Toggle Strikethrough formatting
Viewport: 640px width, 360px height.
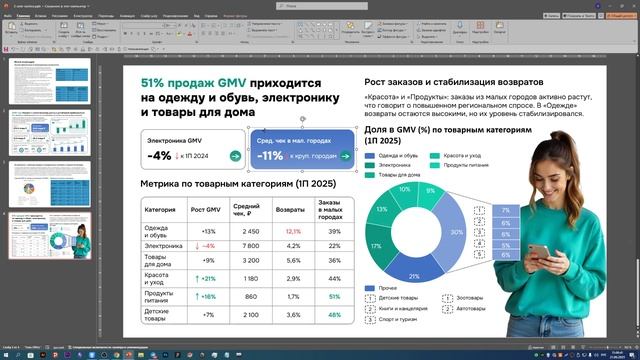click(151, 33)
